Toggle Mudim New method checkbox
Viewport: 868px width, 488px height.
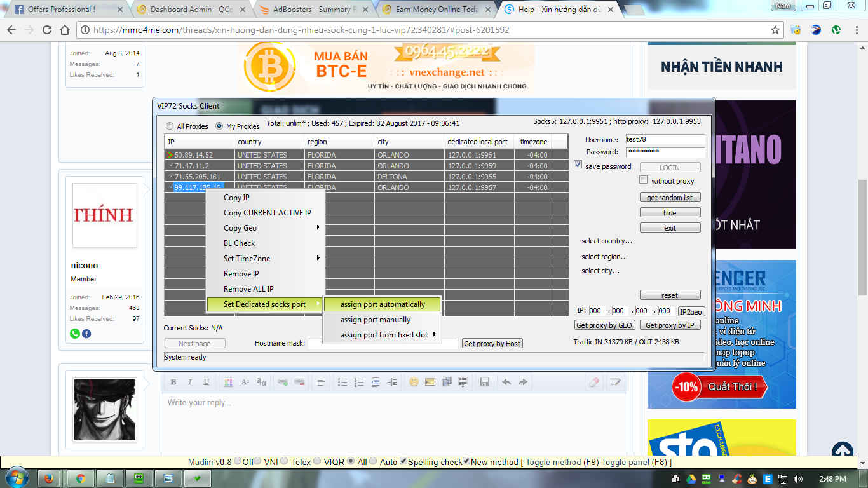point(466,462)
